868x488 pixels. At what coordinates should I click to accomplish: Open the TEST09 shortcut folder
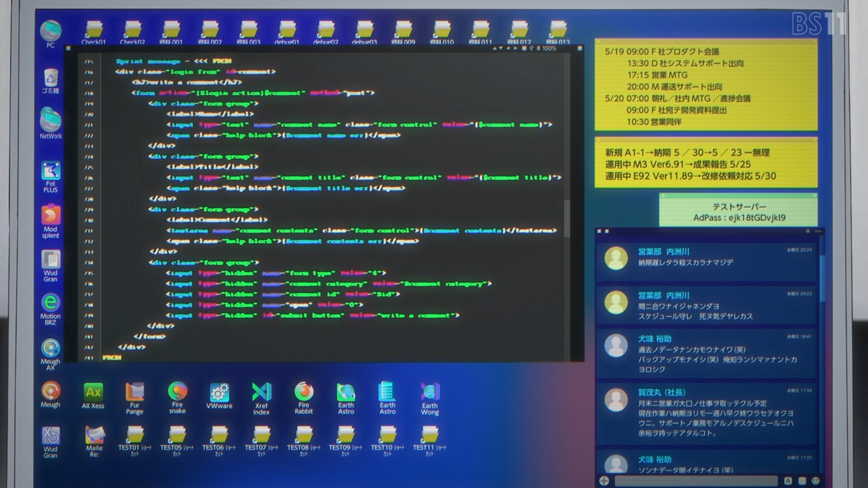[x=345, y=441]
